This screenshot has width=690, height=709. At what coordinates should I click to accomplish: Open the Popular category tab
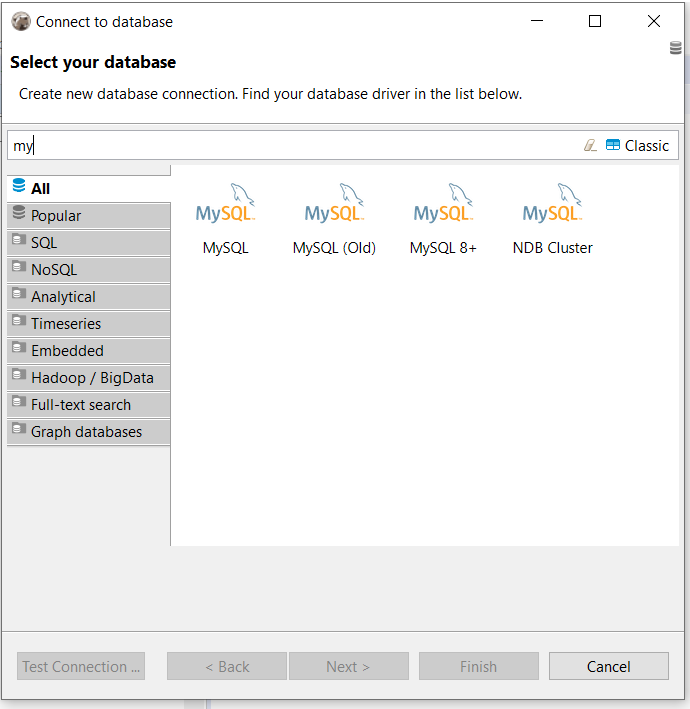[x=89, y=216]
